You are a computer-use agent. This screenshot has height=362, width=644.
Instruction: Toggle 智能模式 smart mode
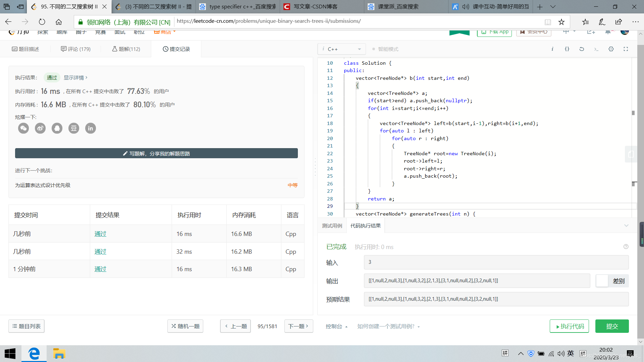coord(385,49)
